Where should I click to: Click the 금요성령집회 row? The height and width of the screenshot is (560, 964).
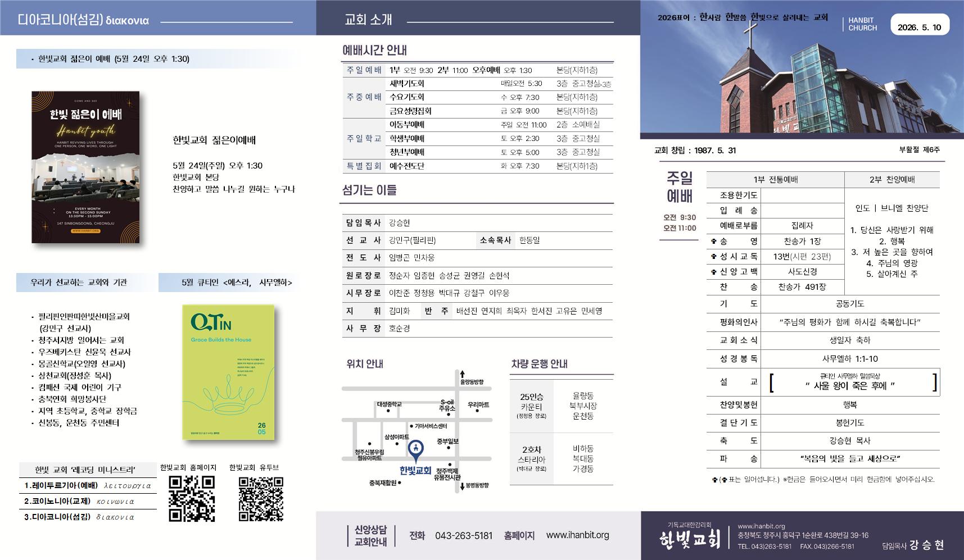(500, 111)
